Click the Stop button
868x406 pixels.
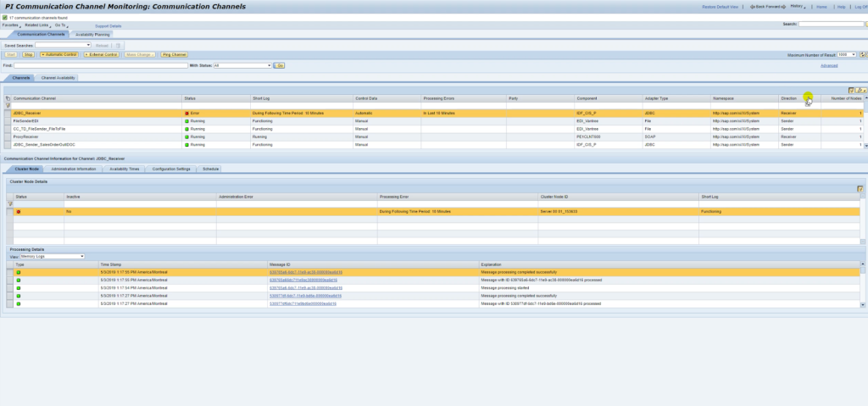(x=28, y=55)
